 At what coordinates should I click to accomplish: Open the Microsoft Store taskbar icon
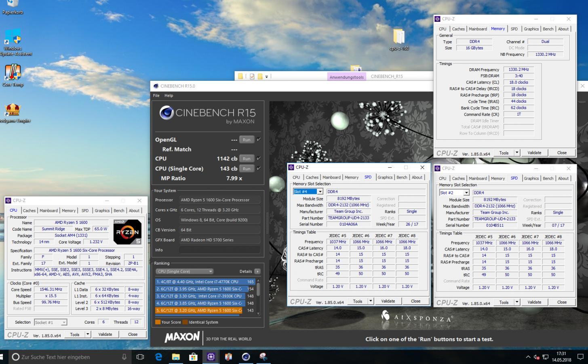click(x=193, y=357)
